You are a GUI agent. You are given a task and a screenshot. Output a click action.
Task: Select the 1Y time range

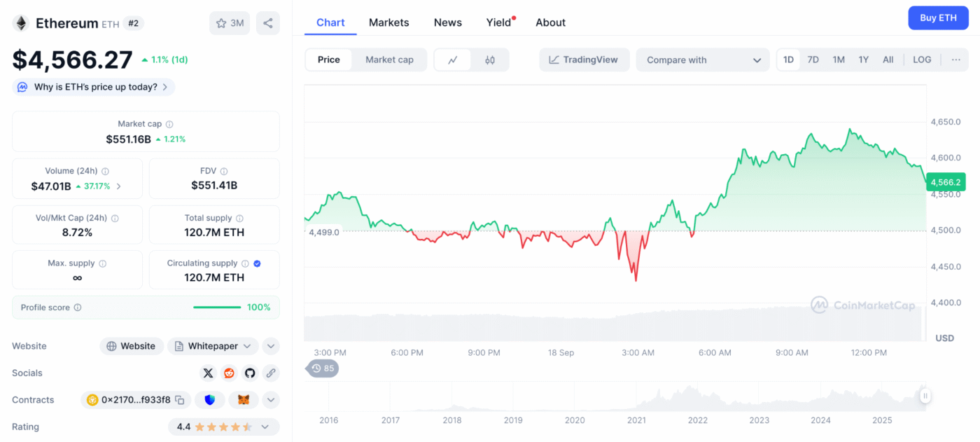864,60
